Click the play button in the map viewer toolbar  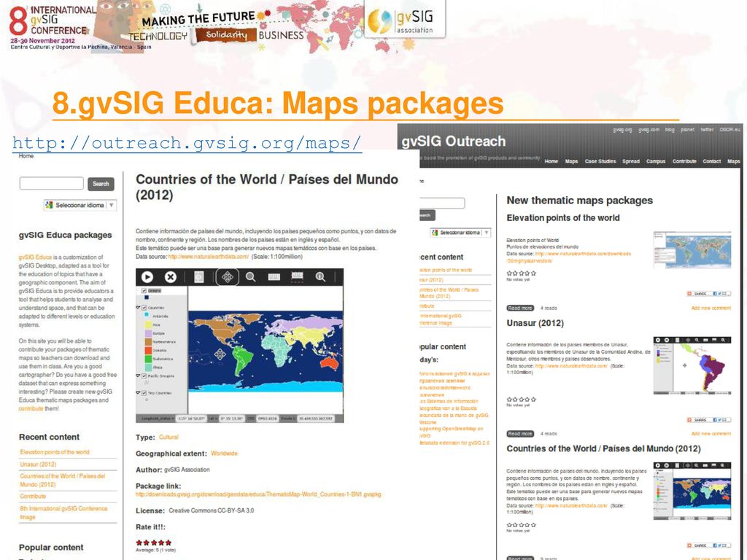coord(147,276)
